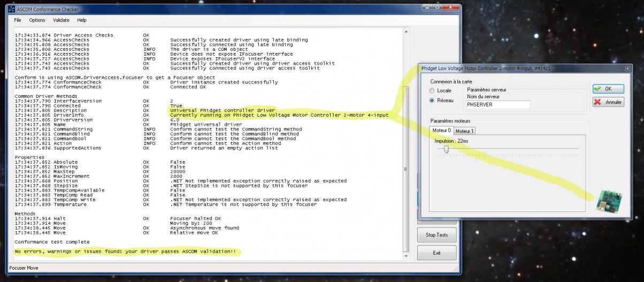Click the 'Focuser halted OK' log line
Screen dimensions: 644x282
tap(195, 218)
